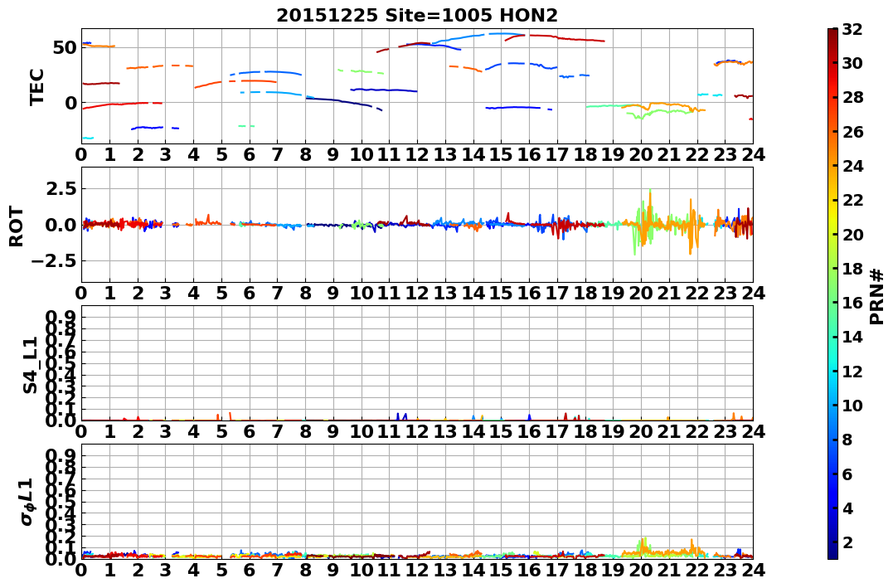Click the colorbar tick label 24

pyautogui.click(x=852, y=166)
